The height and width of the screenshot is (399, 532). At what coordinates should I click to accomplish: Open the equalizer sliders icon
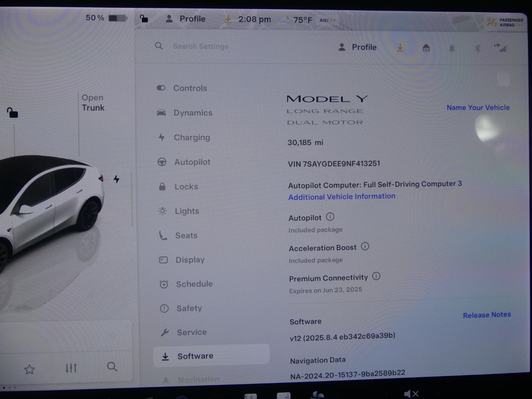(71, 368)
